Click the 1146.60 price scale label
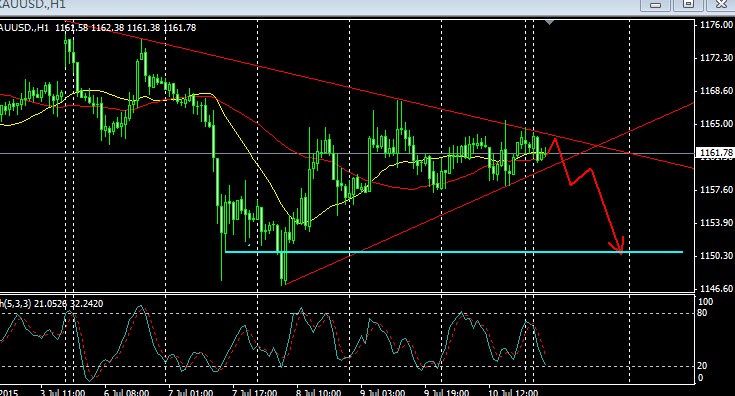The height and width of the screenshot is (396, 735). click(x=716, y=288)
